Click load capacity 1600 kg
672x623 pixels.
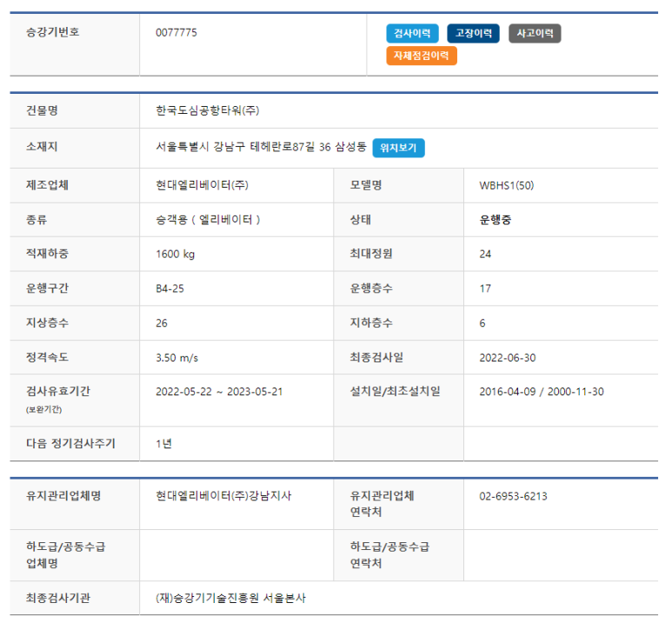(175, 254)
